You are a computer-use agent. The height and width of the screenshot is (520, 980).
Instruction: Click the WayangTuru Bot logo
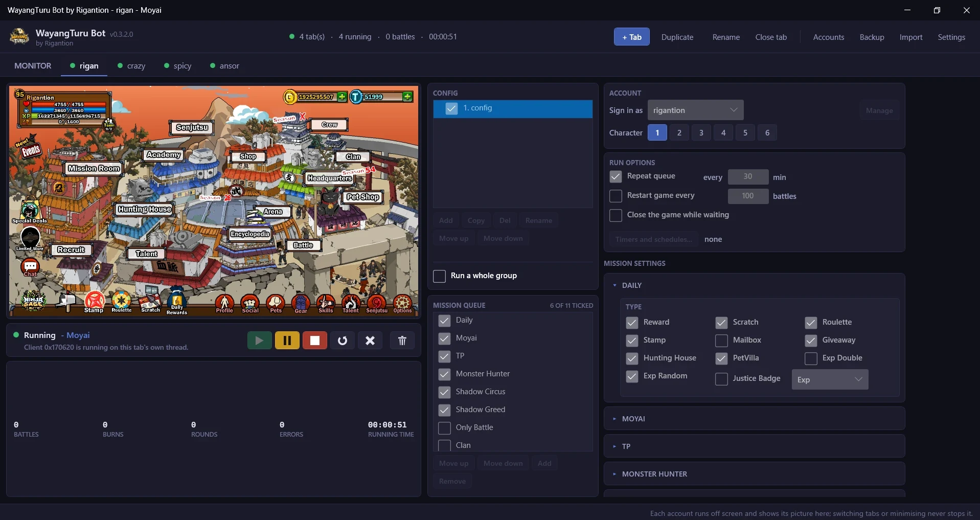pyautogui.click(x=19, y=37)
